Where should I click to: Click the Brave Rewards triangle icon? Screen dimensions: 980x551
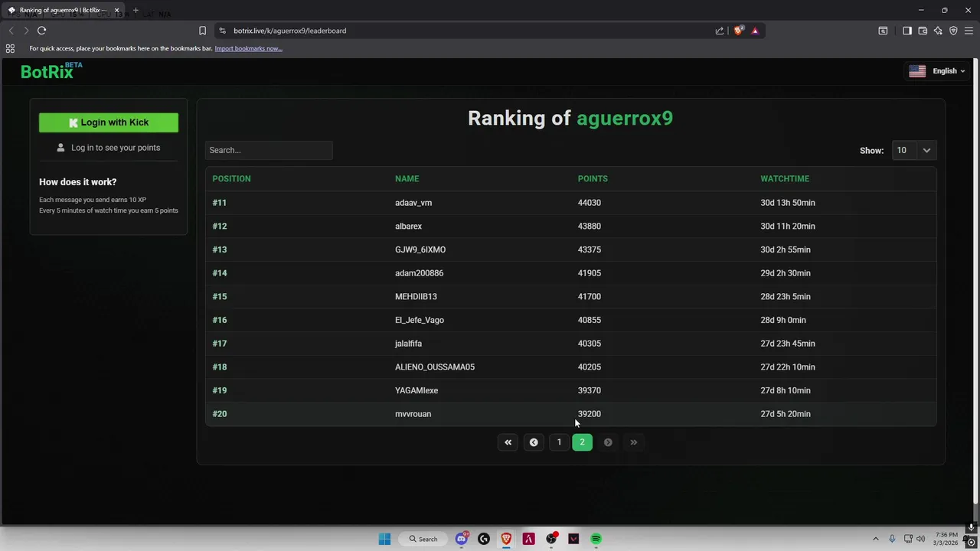click(755, 31)
